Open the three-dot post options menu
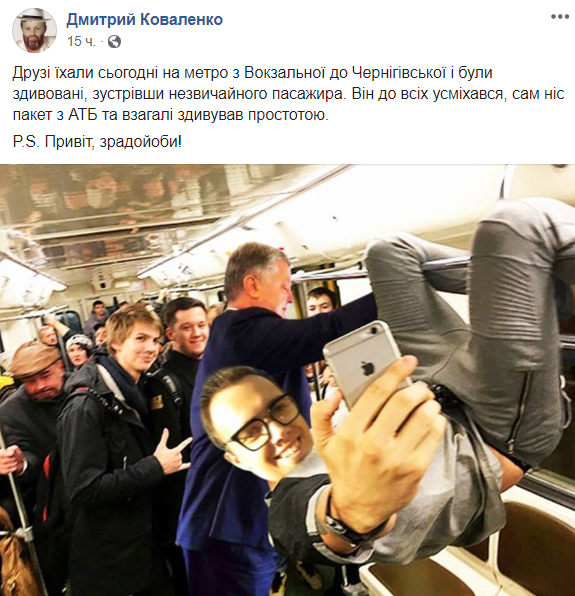This screenshot has width=575, height=596. coord(560,17)
